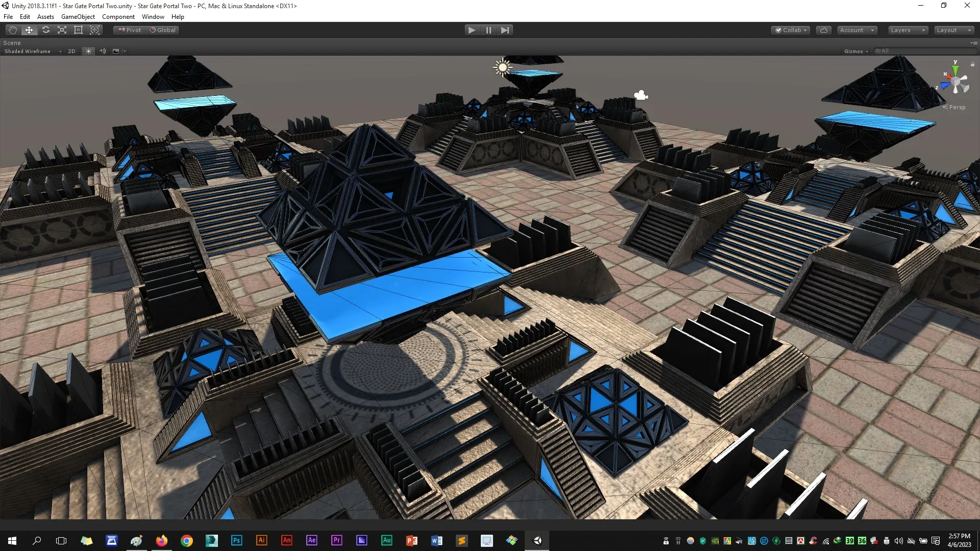Open the Help menu

(178, 16)
